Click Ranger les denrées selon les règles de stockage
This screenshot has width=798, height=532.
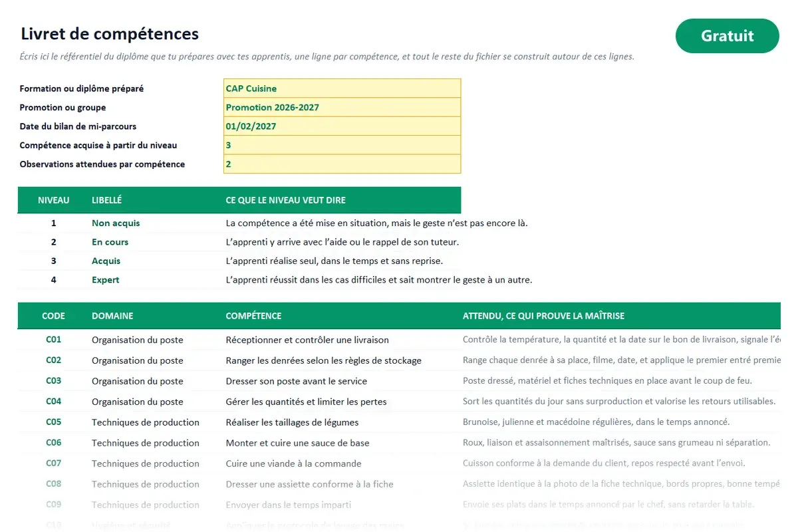tap(323, 360)
